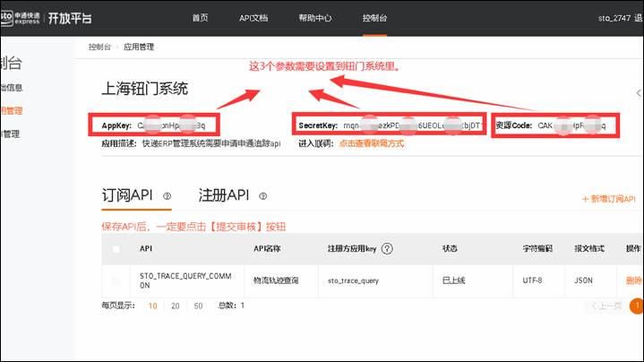Click the SecretKey value text
The height and width of the screenshot is (362, 644).
(x=412, y=125)
